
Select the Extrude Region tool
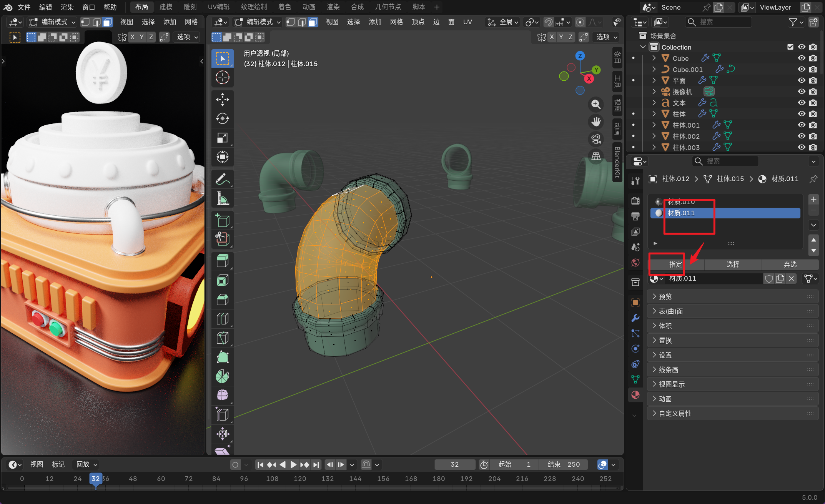222,261
